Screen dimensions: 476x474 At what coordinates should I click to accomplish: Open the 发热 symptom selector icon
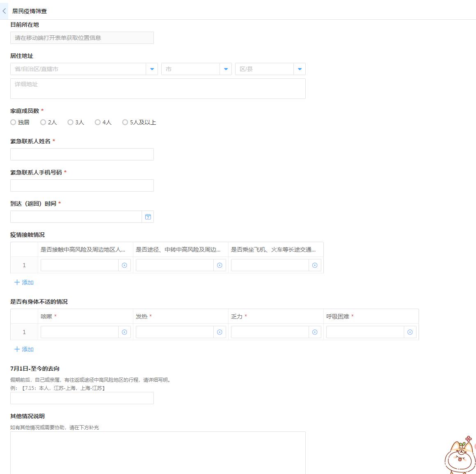click(x=220, y=332)
